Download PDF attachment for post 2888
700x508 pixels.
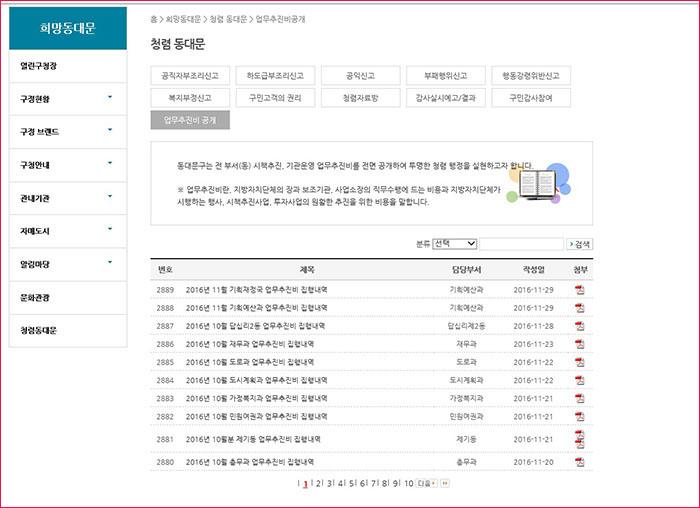(580, 308)
